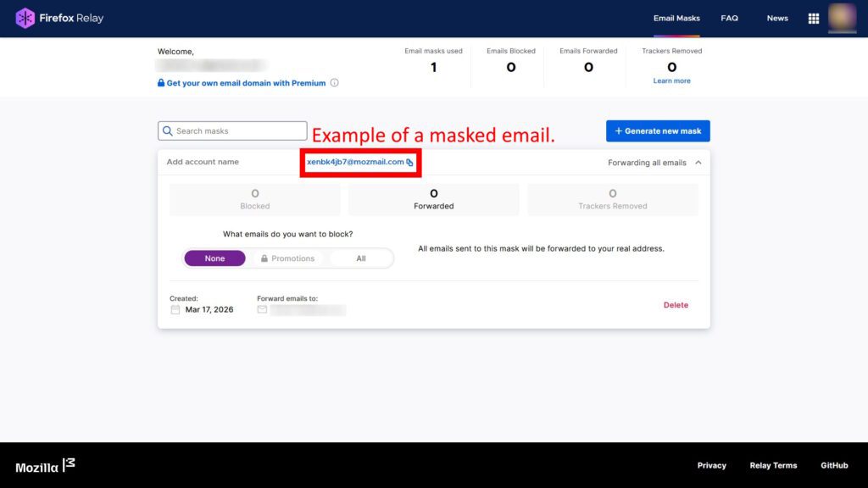This screenshot has height=488, width=868.
Task: Click the calendar icon next to Created date
Action: coord(175,310)
